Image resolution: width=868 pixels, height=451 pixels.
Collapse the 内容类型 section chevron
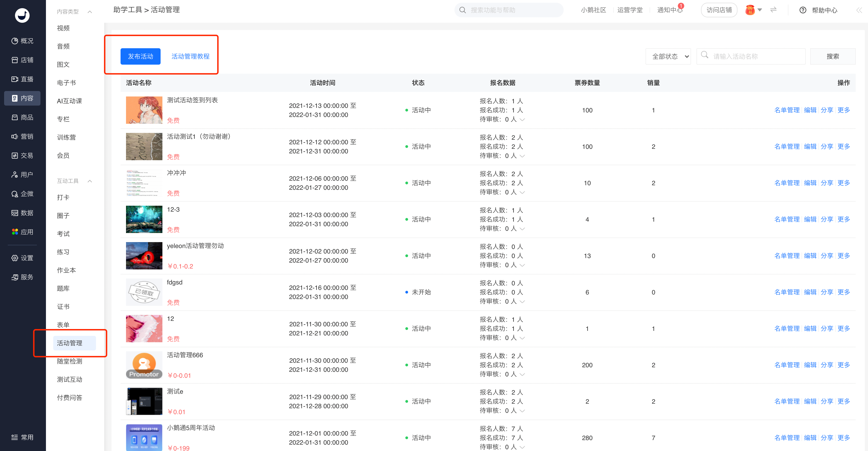tap(90, 12)
